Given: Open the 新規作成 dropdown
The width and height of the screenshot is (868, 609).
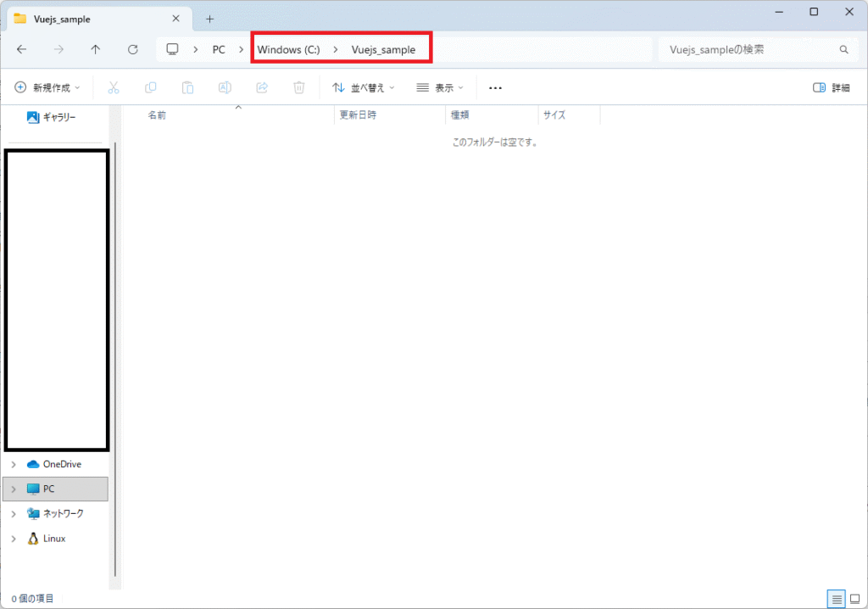Looking at the screenshot, I should pyautogui.click(x=47, y=87).
